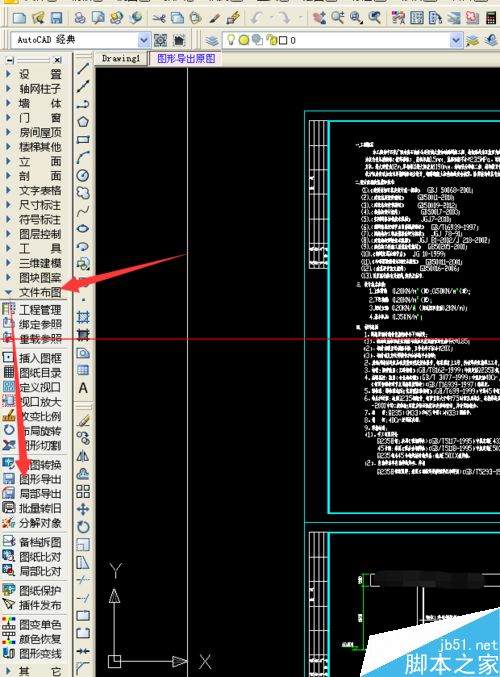This screenshot has height=677, width=500.
Task: Select the Line draw tool
Action: point(83,69)
